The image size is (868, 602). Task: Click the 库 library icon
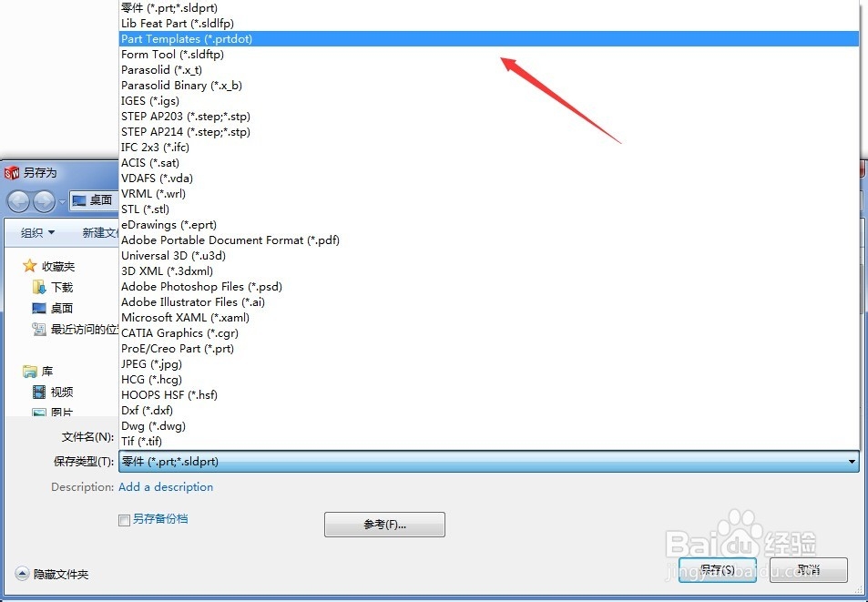[29, 372]
